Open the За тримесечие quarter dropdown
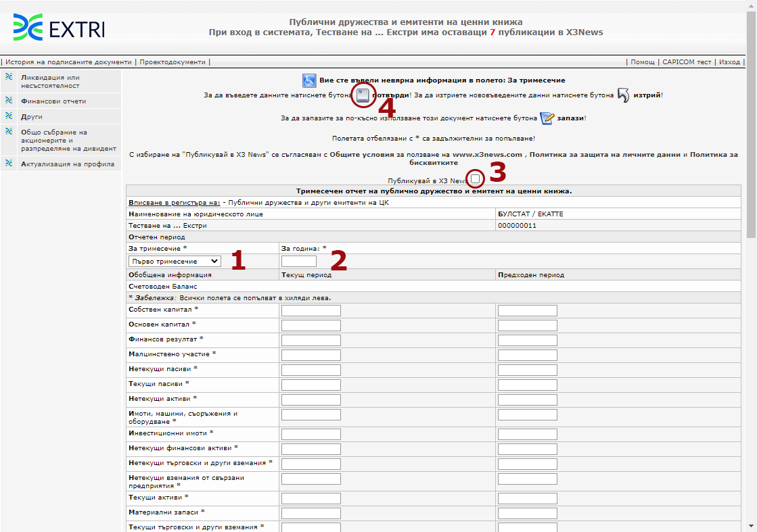 coord(175,262)
